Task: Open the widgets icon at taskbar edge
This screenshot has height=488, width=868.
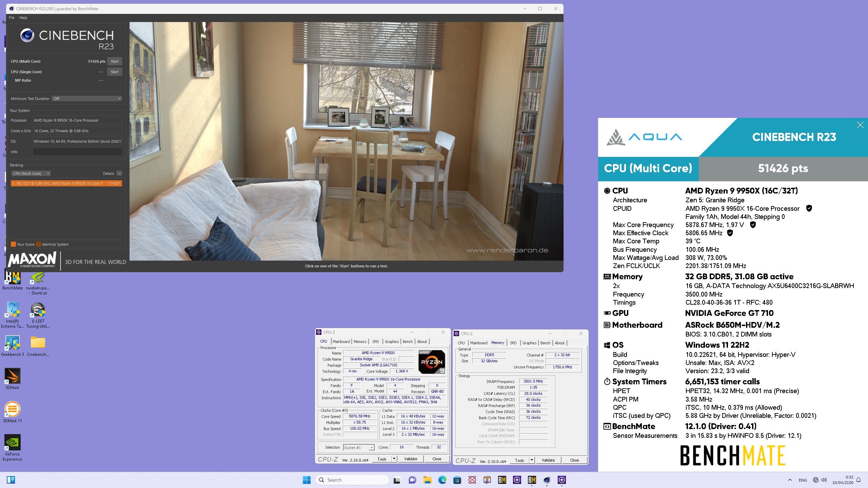Action: click(11, 480)
